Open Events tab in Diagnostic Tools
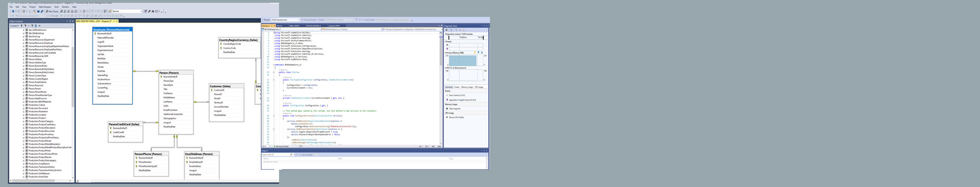Viewport: 980px width, 187px height. (457, 87)
